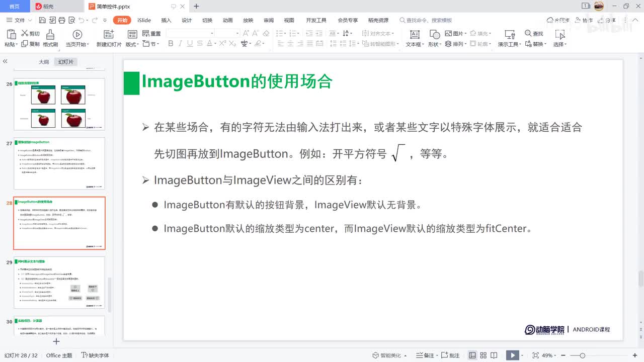This screenshot has height=362, width=644.
Task: Collapse the slide panel with double chevron
Action: pyautogui.click(x=5, y=61)
